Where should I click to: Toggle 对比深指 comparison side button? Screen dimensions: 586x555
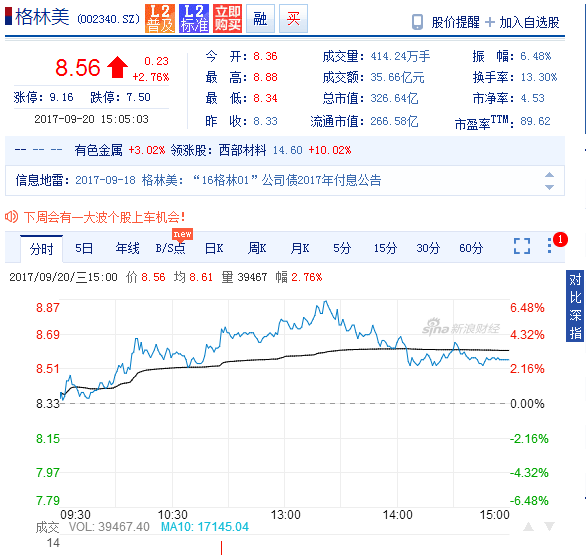click(575, 306)
